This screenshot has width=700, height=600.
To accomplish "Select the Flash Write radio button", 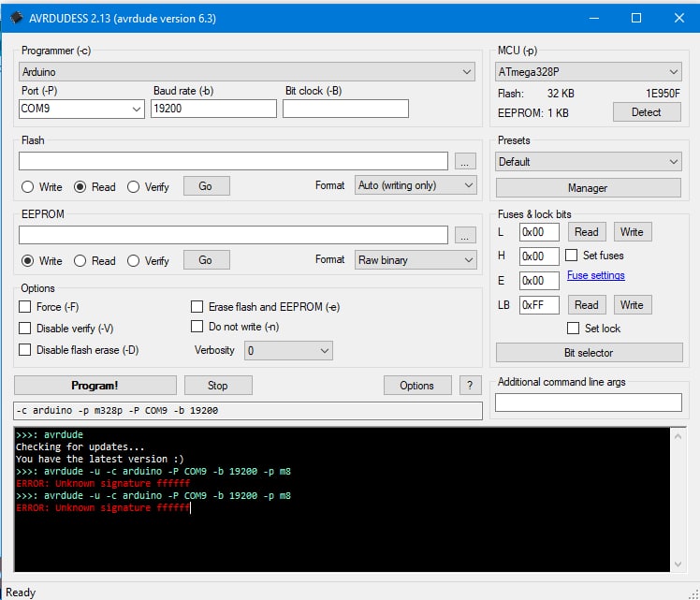I will click(28, 187).
